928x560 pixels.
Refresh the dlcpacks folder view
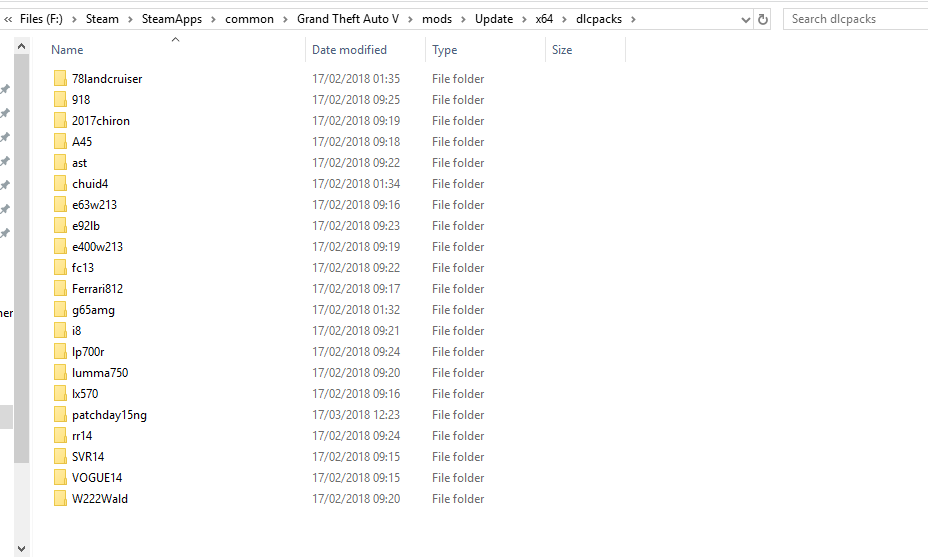click(x=763, y=20)
